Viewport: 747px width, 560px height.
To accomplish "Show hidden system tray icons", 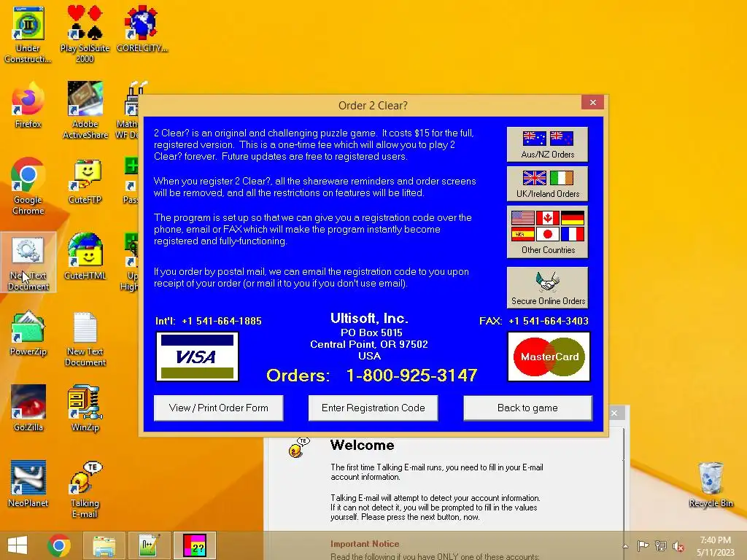I will click(x=625, y=546).
